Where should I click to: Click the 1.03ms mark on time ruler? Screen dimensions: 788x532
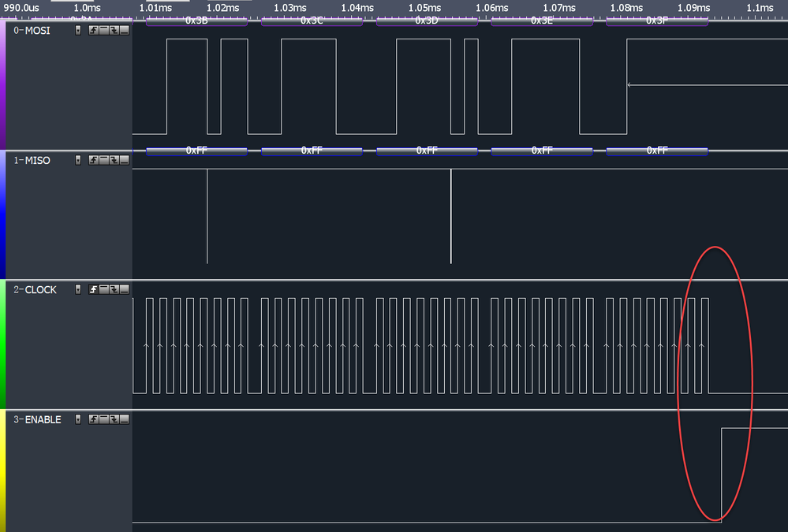[x=290, y=8]
